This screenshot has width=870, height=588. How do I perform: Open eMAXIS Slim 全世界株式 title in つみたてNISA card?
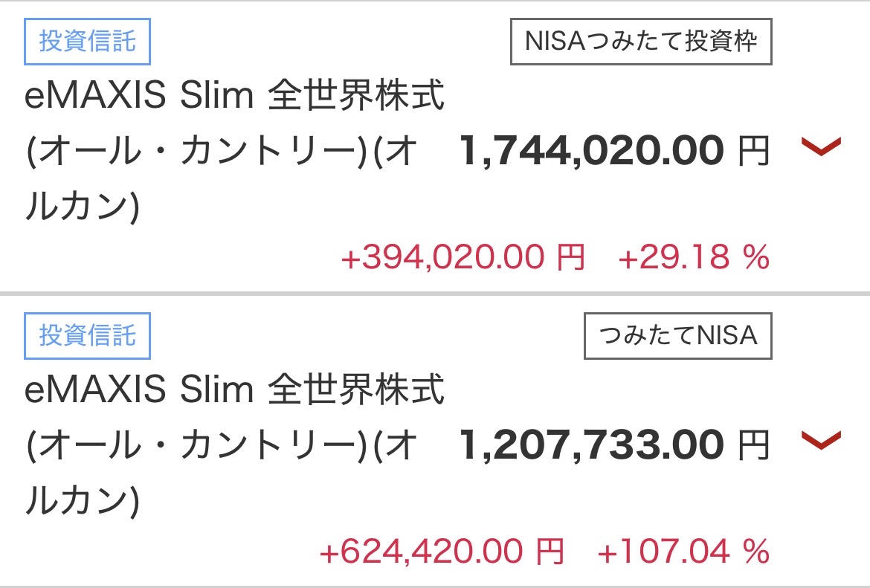234,391
